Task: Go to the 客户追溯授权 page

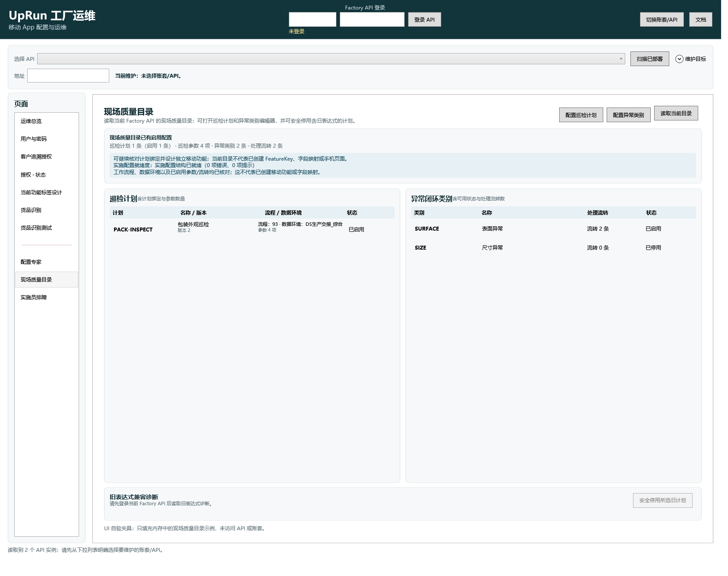Action: pos(47,157)
